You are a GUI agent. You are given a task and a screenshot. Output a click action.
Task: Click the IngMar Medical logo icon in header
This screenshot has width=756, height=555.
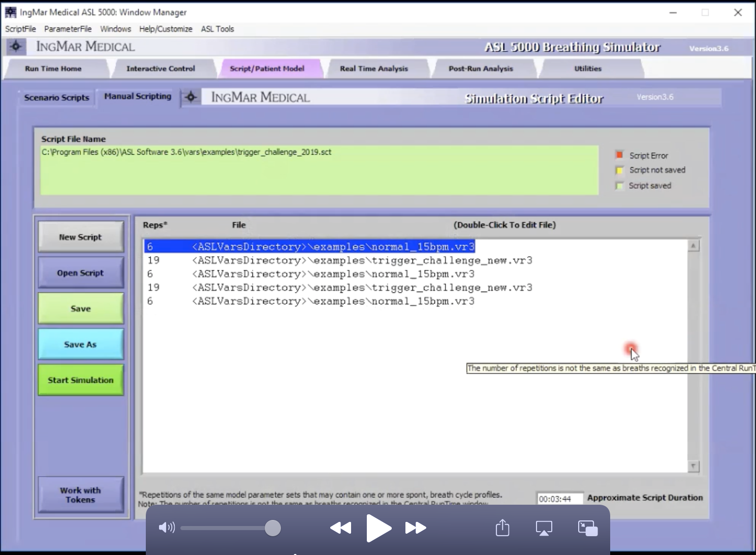16,47
